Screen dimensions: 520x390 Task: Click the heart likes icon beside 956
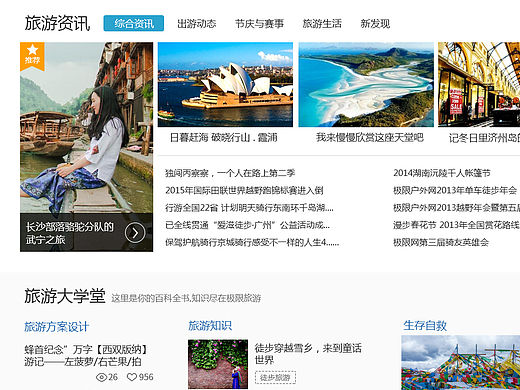tap(132, 377)
